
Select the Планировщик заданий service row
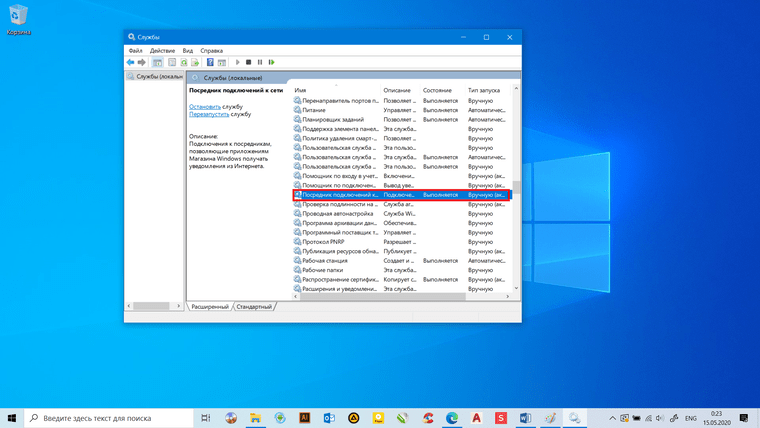coord(401,119)
